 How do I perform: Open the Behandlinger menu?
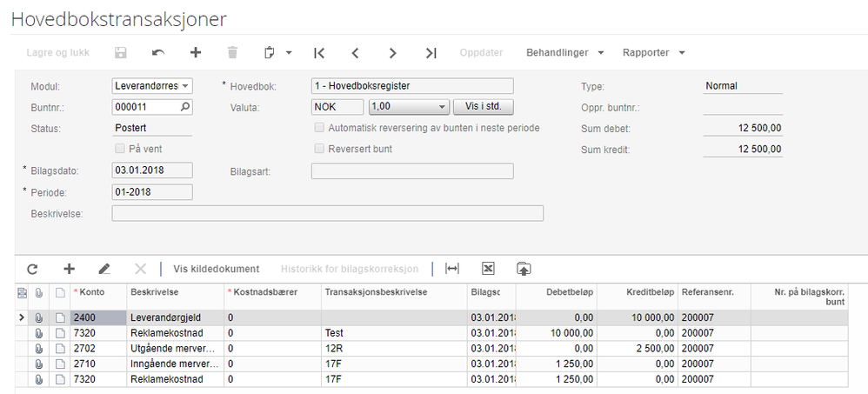click(565, 53)
